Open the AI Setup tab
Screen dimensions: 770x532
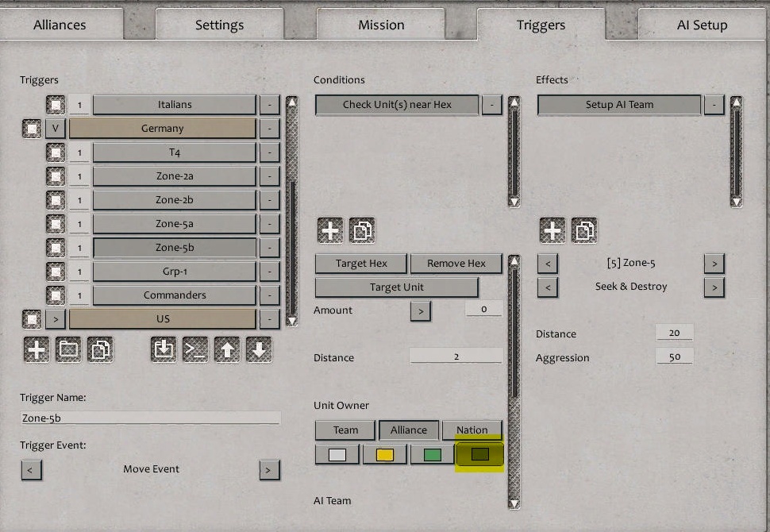tap(703, 25)
